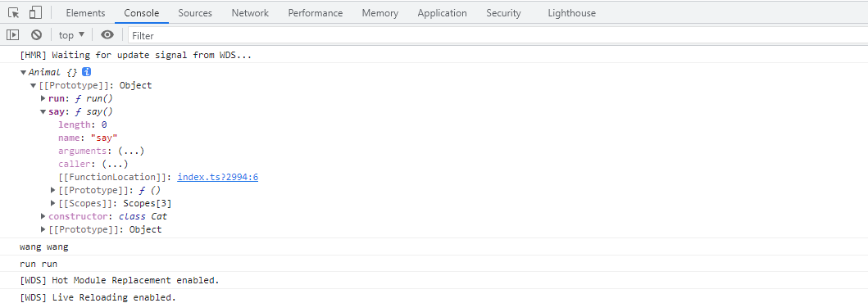The image size is (868, 303).
Task: Activate the inspect element picker icon
Action: coord(14,12)
